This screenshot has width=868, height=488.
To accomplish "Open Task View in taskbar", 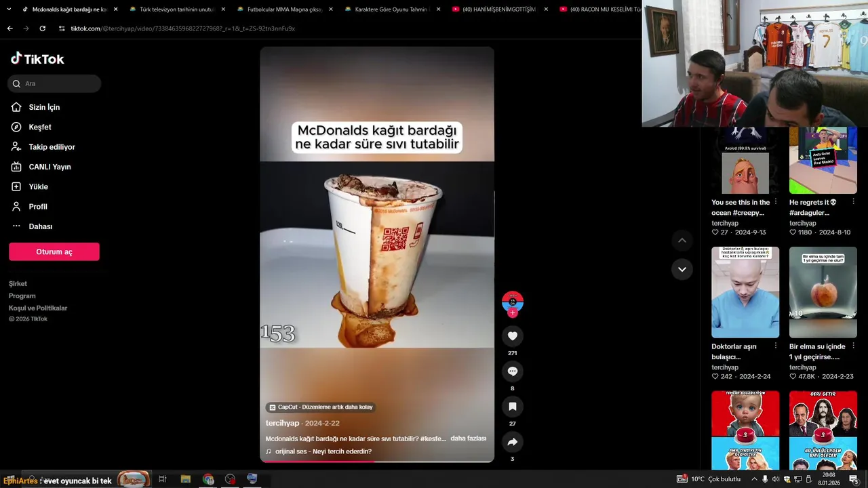I will [x=162, y=479].
